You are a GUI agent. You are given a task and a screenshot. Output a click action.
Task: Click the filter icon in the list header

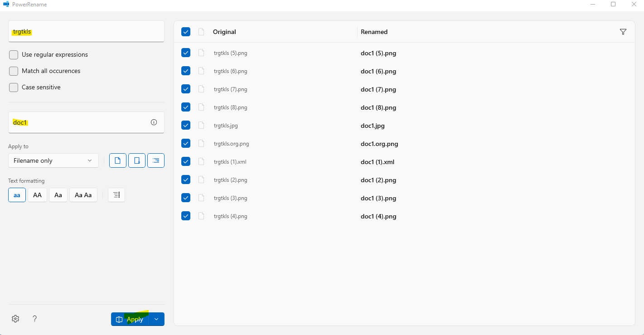623,32
